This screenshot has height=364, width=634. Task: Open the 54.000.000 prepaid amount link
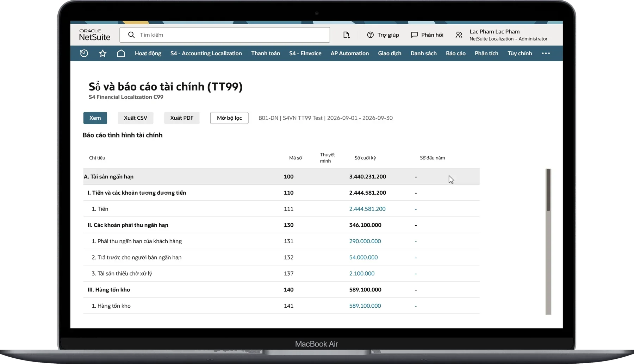pos(363,257)
